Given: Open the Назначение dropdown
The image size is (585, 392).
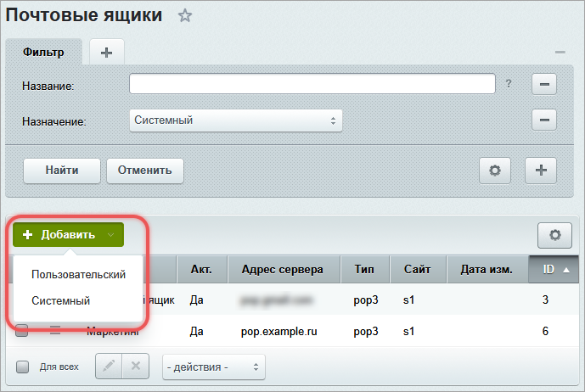Looking at the screenshot, I should tap(236, 120).
